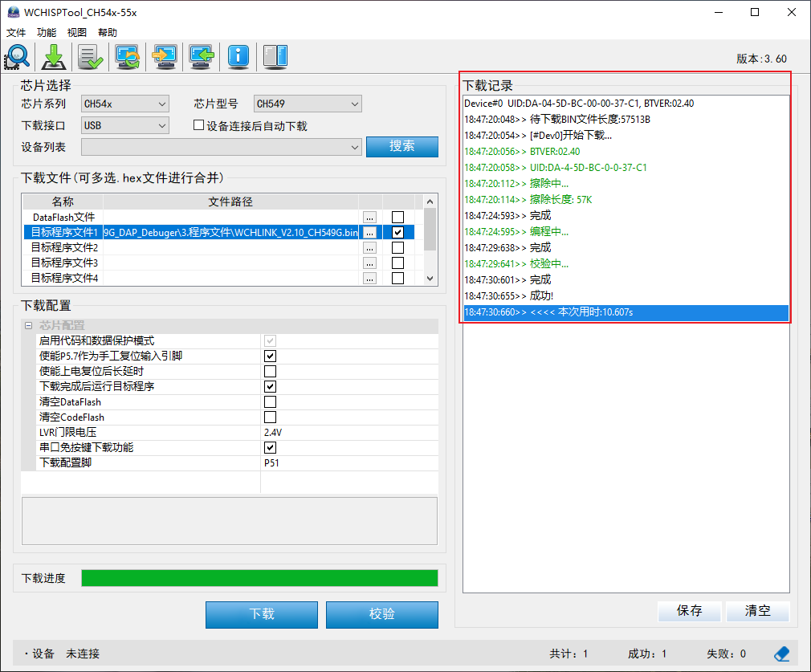Toggle 串口免按键下载功能 checkbox
Viewport: 811px width, 672px height.
[x=270, y=447]
